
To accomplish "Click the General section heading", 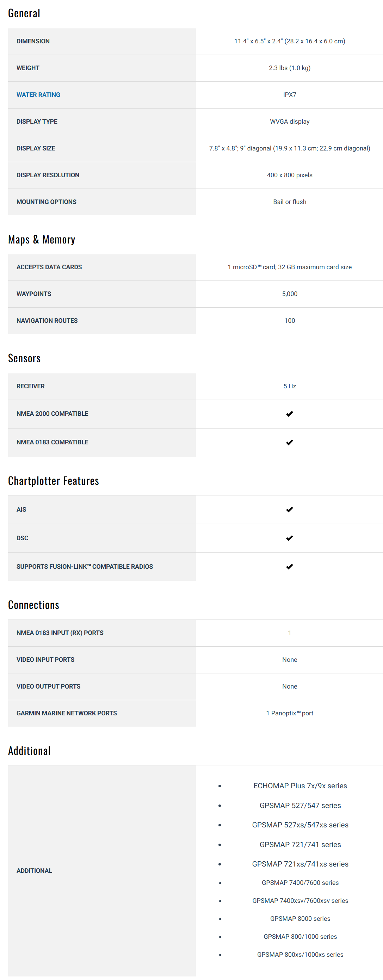I will 24,13.
